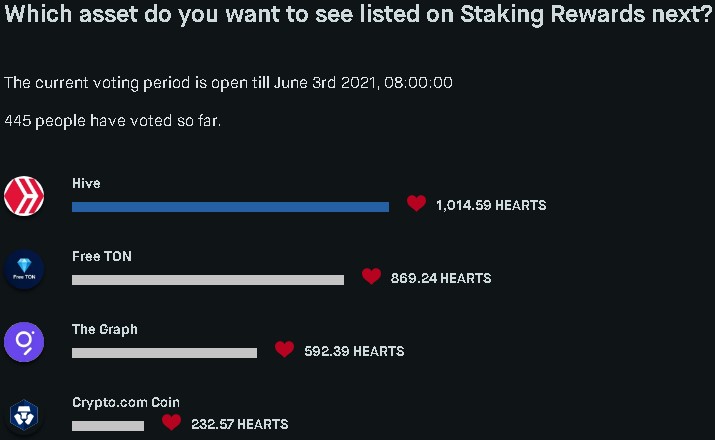715x440 pixels.
Task: Click the Free TON diamond logo
Action: 24,269
